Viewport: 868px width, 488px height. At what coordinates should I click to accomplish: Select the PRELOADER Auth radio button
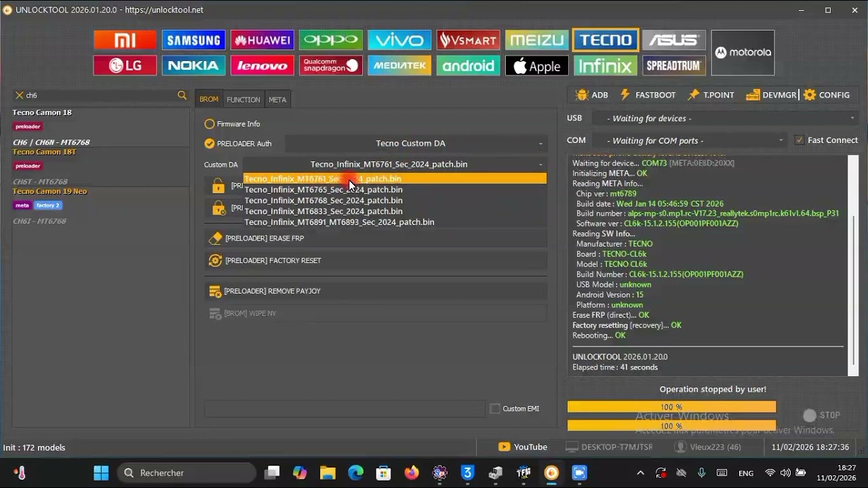point(210,144)
